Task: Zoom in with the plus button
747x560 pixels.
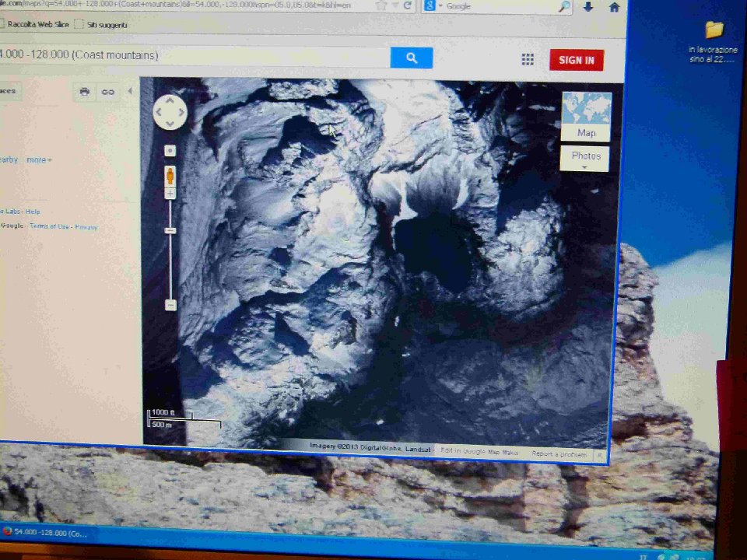Action: pos(170,194)
